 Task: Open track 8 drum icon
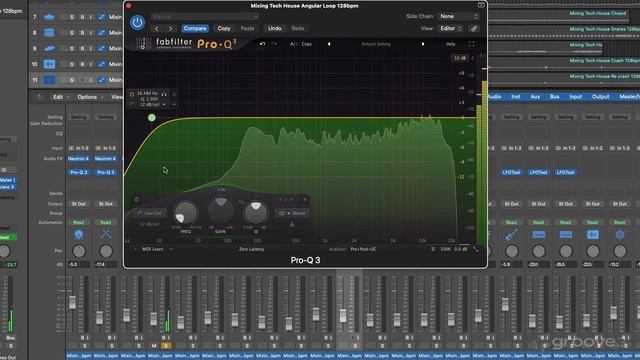(x=49, y=33)
